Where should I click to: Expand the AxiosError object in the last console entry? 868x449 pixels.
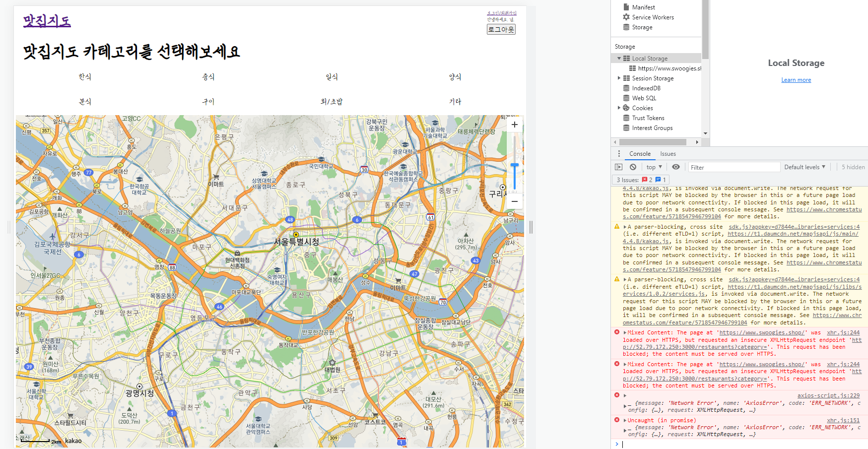click(625, 430)
